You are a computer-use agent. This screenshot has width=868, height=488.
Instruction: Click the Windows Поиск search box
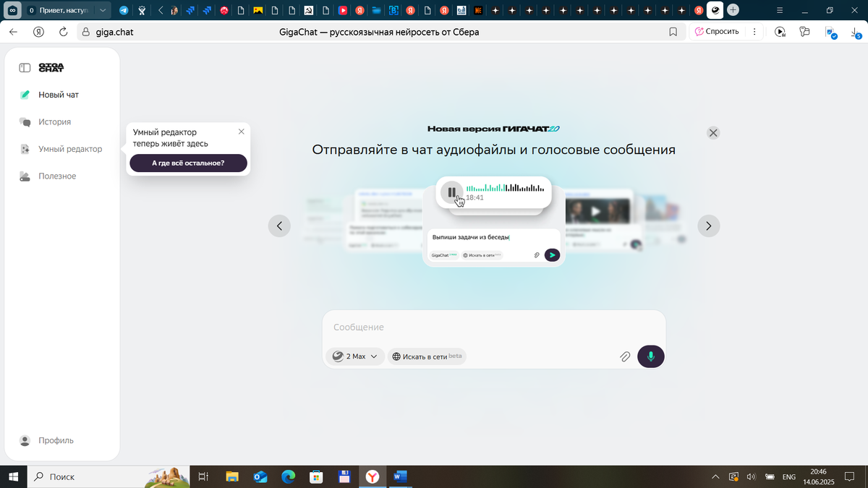109,476
